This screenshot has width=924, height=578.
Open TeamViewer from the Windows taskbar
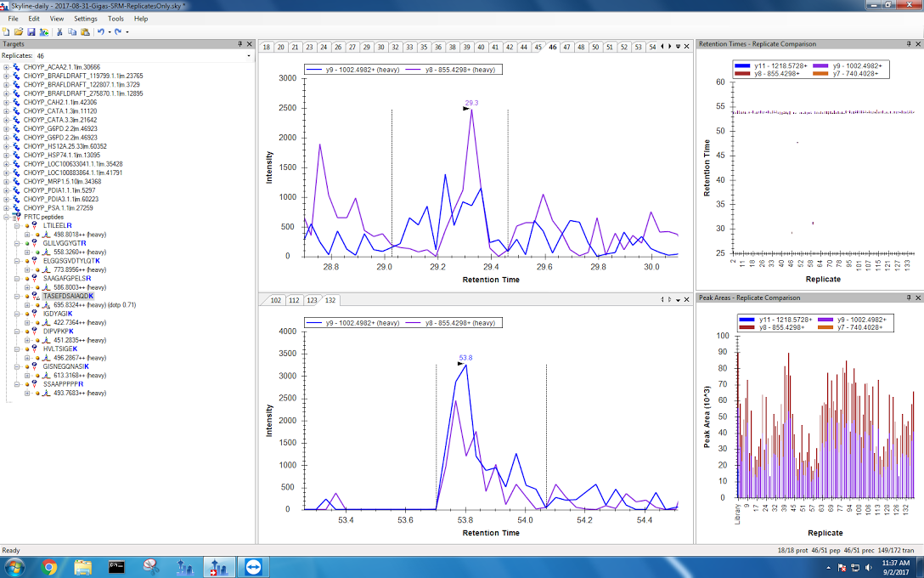(253, 567)
